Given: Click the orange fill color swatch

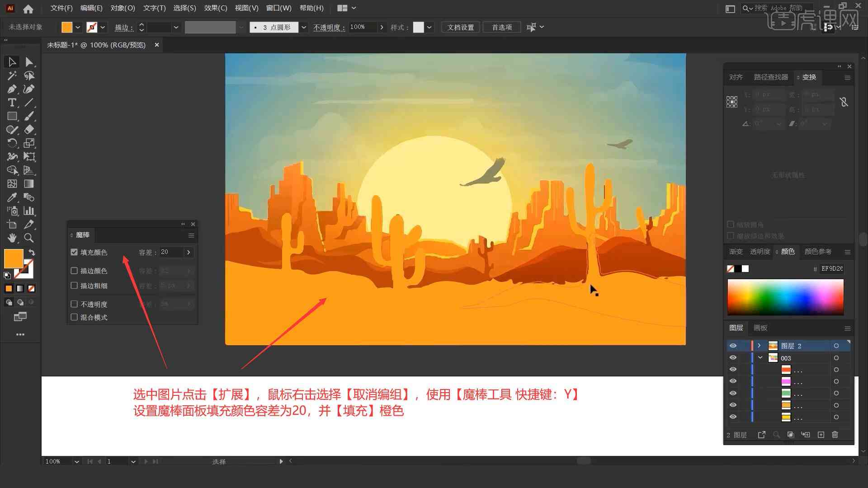Looking at the screenshot, I should point(14,258).
